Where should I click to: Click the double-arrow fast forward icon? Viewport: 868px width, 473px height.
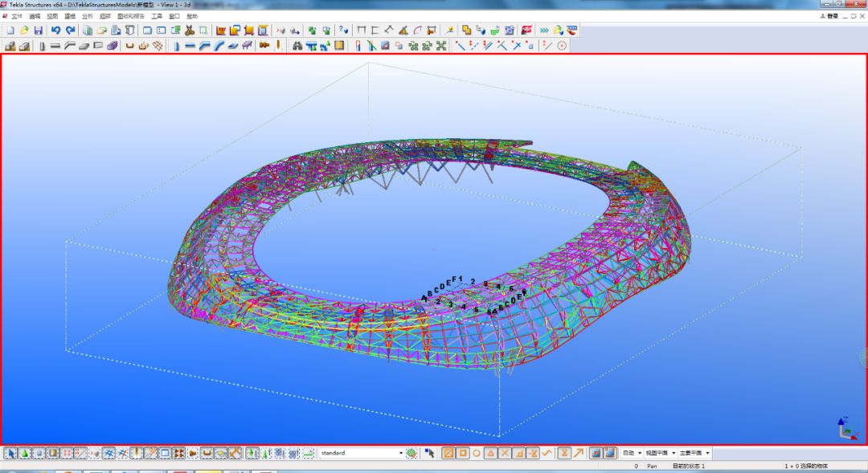(544, 31)
